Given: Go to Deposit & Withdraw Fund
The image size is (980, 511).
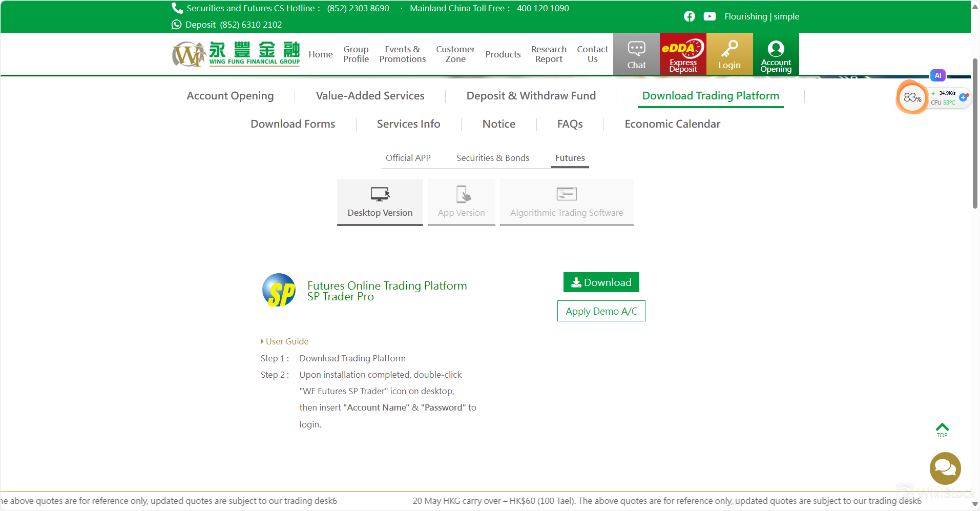Looking at the screenshot, I should pyautogui.click(x=531, y=96).
